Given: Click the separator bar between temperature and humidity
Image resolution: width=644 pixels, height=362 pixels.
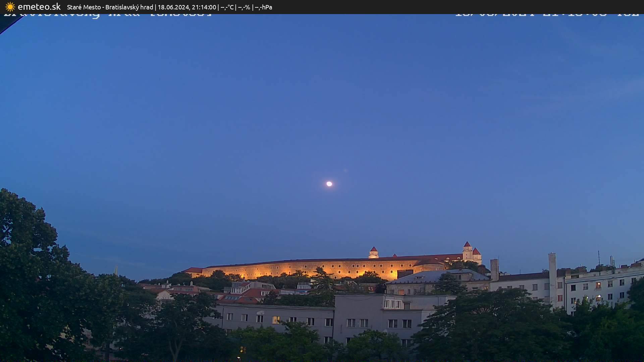Looking at the screenshot, I should (236, 7).
